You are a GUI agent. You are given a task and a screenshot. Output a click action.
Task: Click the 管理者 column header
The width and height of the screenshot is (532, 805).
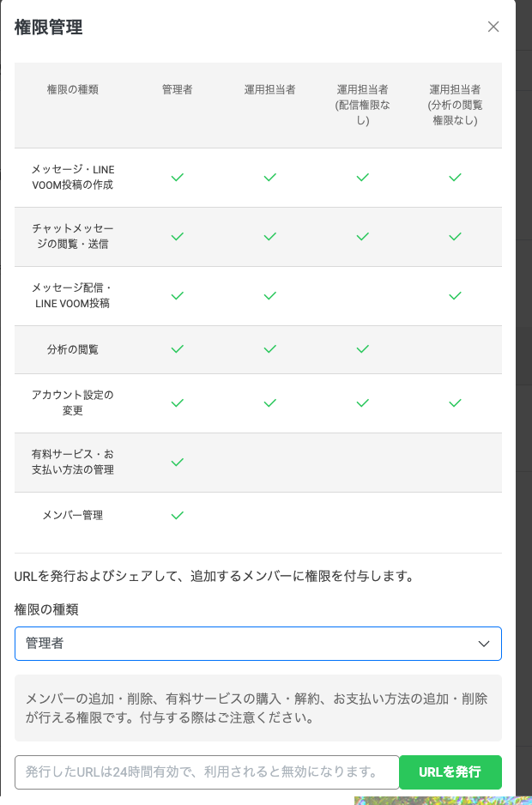(x=177, y=89)
